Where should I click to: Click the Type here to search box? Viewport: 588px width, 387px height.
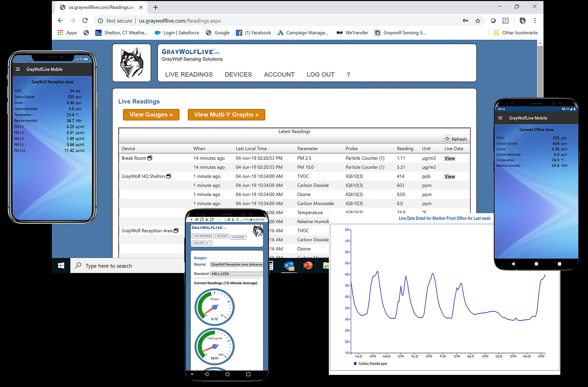tap(127, 266)
